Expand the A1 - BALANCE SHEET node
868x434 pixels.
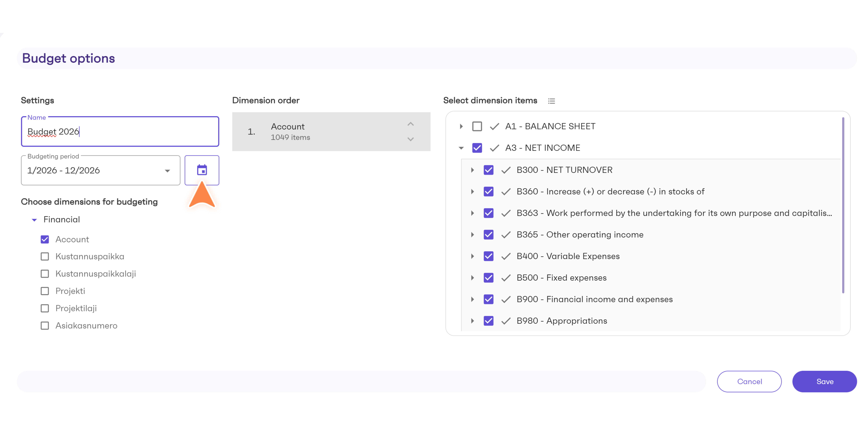coord(461,126)
